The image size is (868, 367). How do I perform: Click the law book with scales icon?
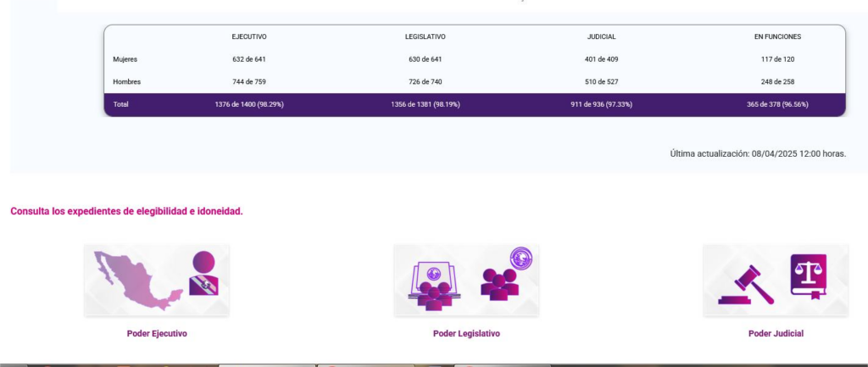pos(808,277)
